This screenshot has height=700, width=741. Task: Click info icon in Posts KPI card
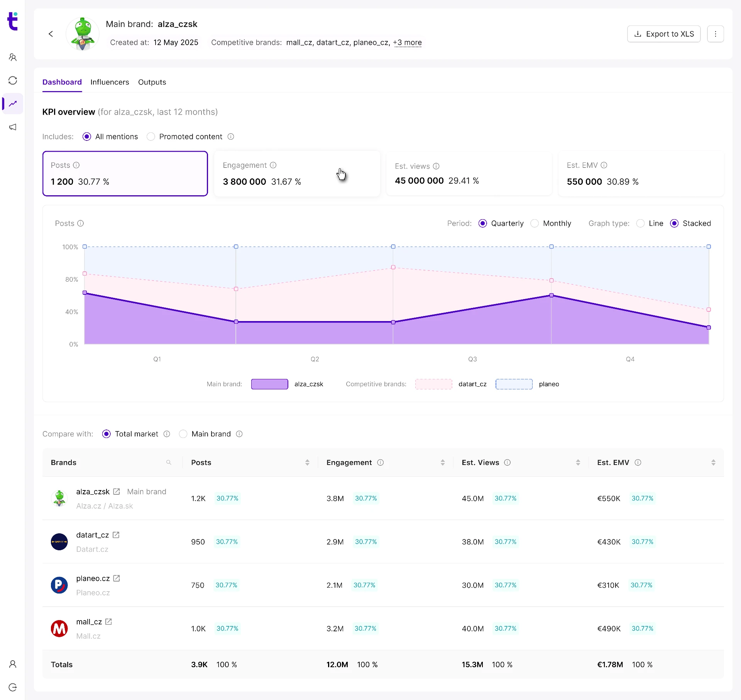click(x=76, y=165)
